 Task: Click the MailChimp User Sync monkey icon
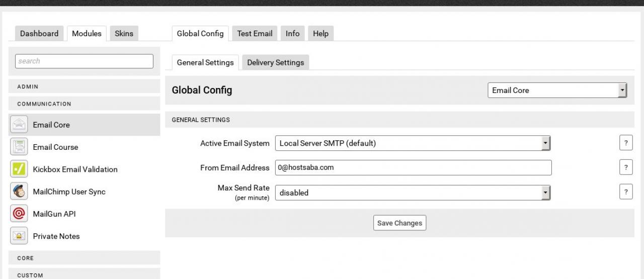(x=19, y=192)
